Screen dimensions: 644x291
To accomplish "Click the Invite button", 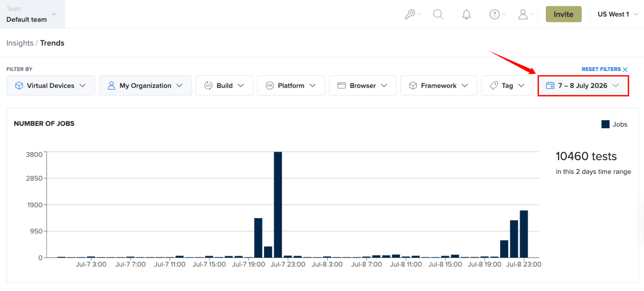I will (564, 14).
